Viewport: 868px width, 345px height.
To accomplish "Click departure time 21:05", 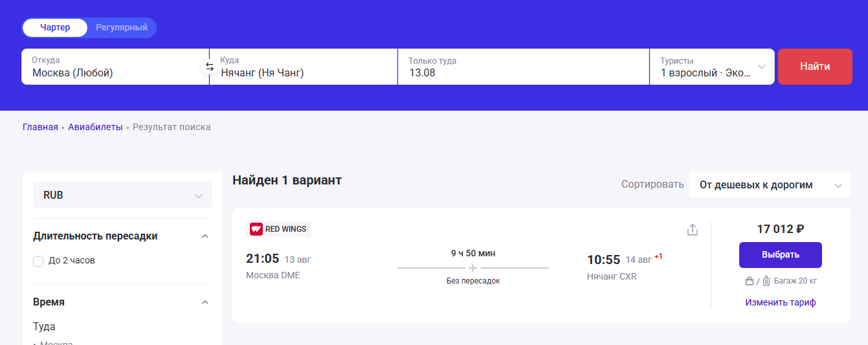I will pyautogui.click(x=262, y=259).
